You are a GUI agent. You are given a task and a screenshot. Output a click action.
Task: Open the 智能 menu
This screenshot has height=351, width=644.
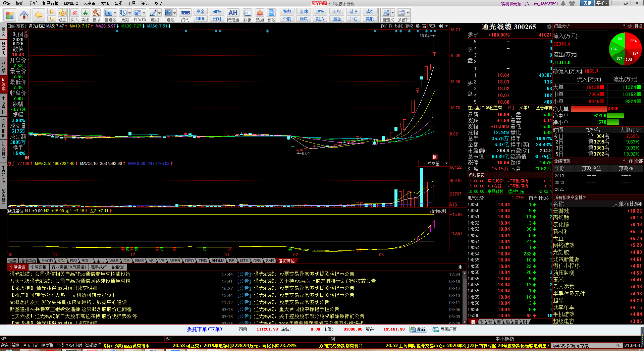[118, 3]
